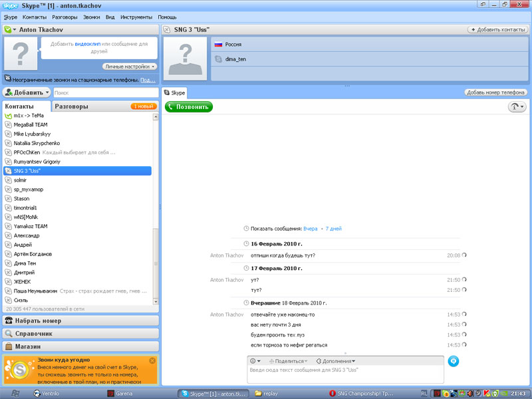
Task: Select the MegaBall TEAM contact
Action: [x=78, y=125]
